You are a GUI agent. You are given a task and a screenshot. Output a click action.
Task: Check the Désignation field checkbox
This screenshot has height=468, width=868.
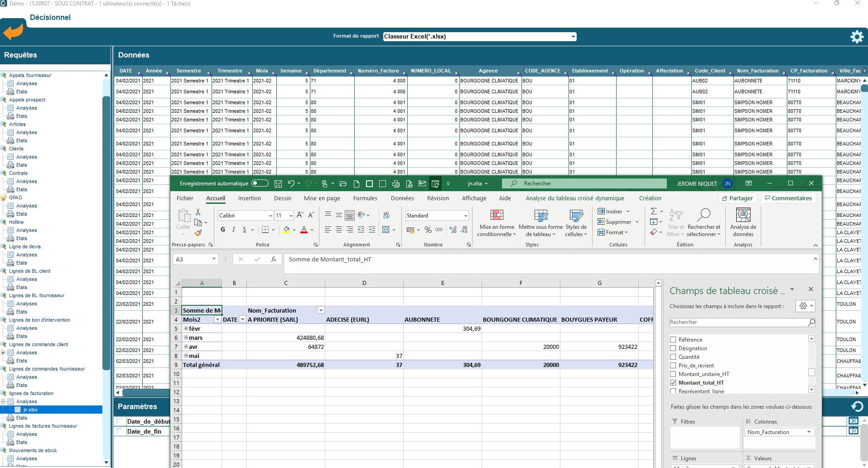673,348
